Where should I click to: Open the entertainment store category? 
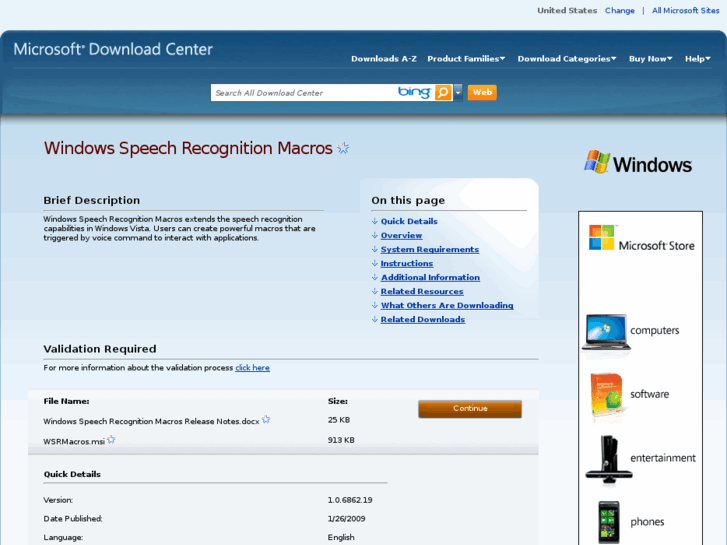click(663, 458)
